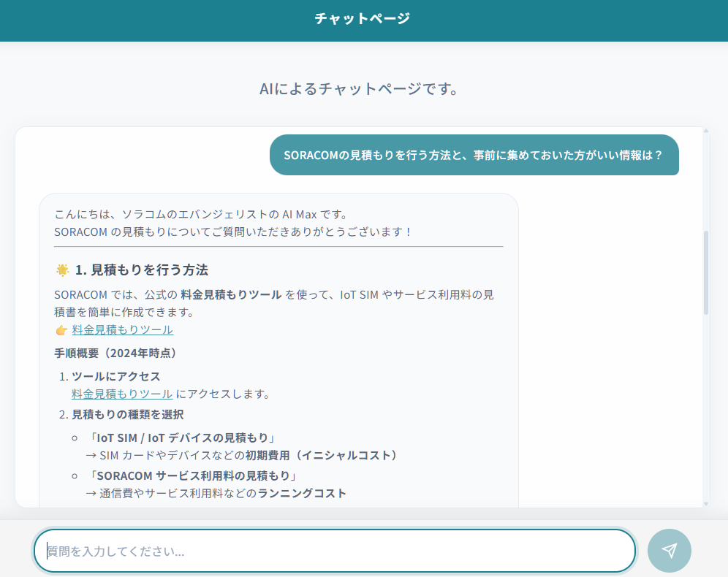The height and width of the screenshot is (577, 728).
Task: Click the pointing finger emoji before the link
Action: (x=61, y=330)
